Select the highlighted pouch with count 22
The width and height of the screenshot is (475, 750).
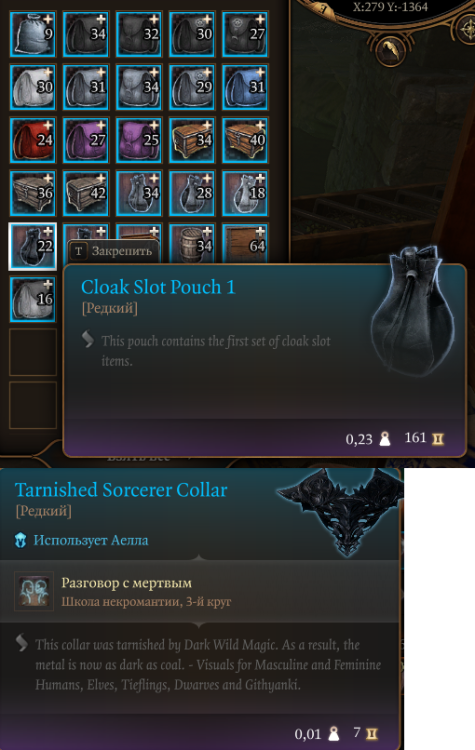(33, 247)
